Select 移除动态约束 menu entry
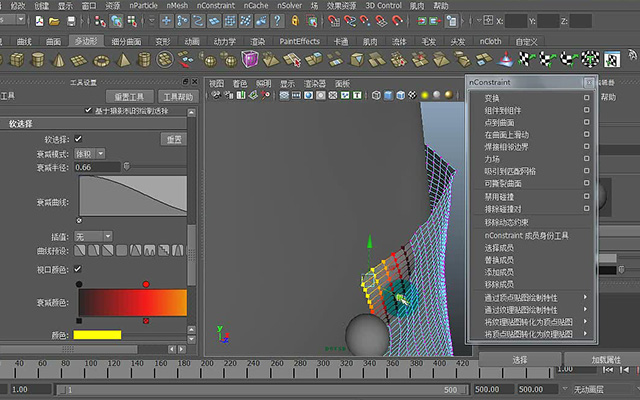Screen dimensions: 640x400 (x=506, y=222)
